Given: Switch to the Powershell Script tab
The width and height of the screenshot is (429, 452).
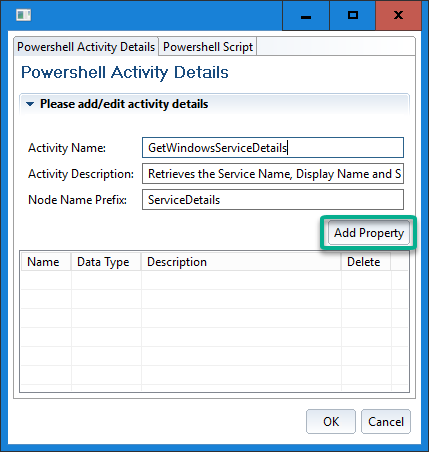Looking at the screenshot, I should point(208,47).
